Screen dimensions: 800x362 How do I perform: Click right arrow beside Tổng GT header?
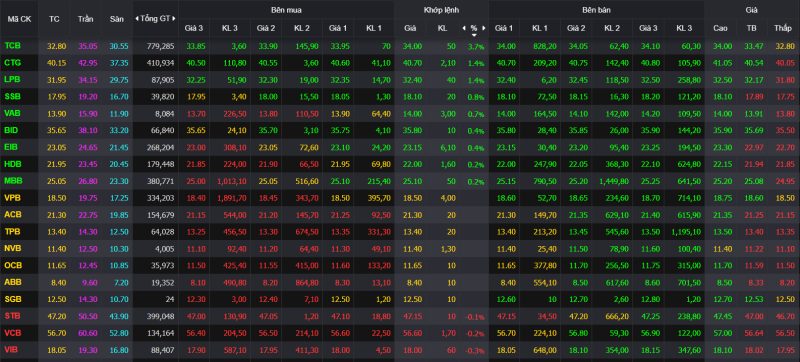tap(174, 19)
